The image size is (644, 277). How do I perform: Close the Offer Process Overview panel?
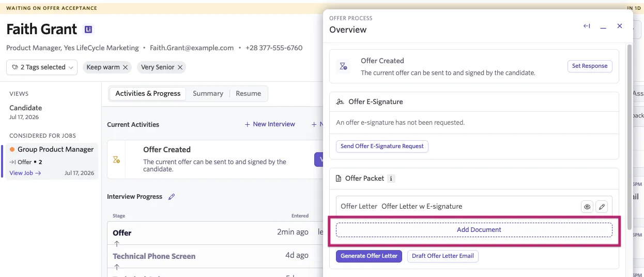620,26
